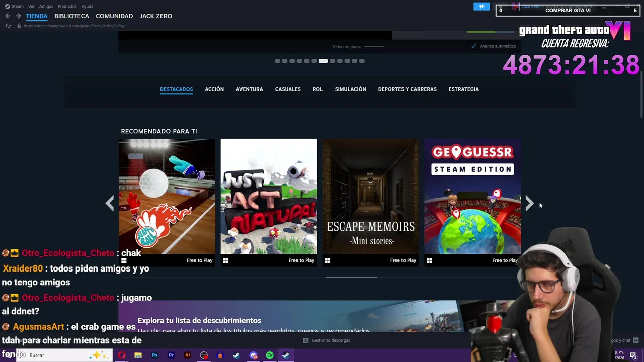644x362 pixels.
Task: Select the DEPORTES Y CARRERAS tab
Action: click(x=408, y=89)
